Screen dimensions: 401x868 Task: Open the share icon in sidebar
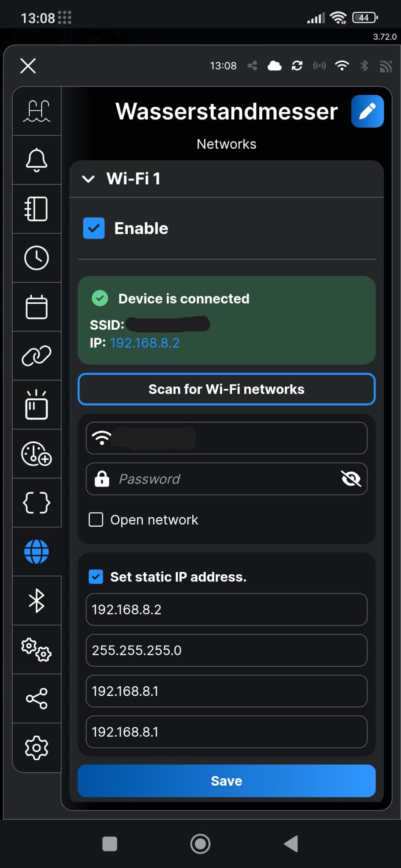pos(36,698)
